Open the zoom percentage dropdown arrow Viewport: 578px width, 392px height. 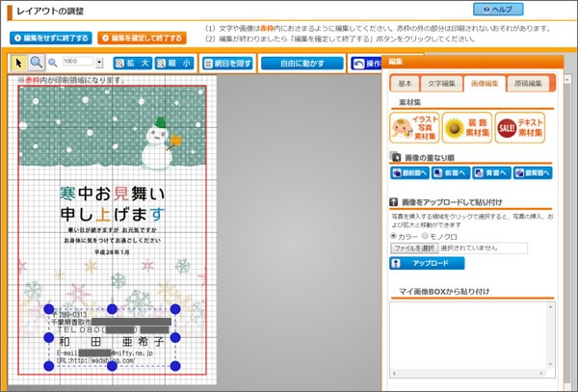99,63
